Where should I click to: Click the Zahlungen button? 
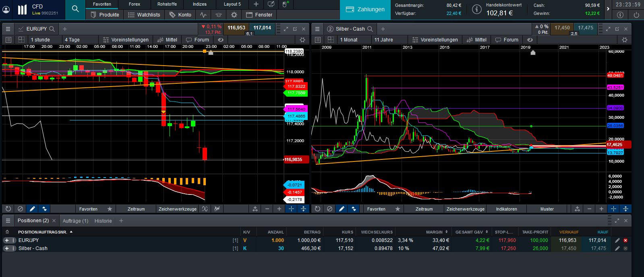click(365, 9)
